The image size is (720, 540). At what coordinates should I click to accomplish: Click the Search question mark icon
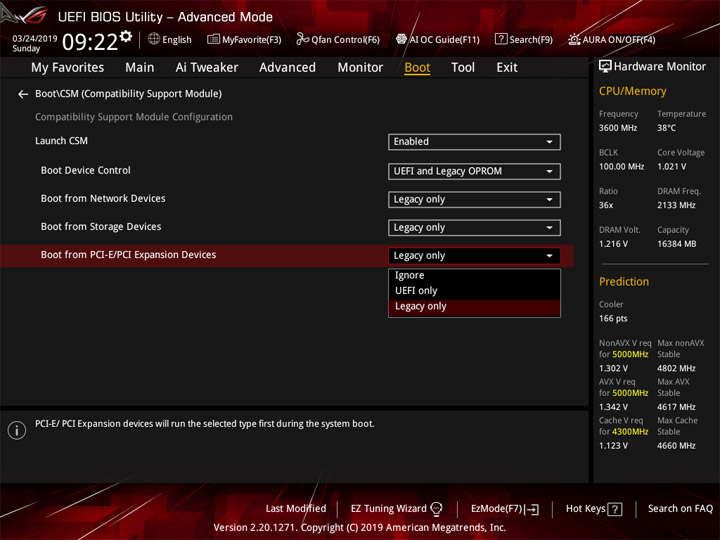coord(501,39)
